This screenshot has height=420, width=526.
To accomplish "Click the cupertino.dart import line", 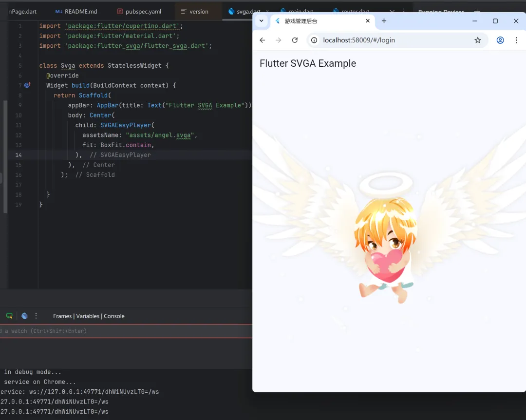I will click(x=111, y=26).
